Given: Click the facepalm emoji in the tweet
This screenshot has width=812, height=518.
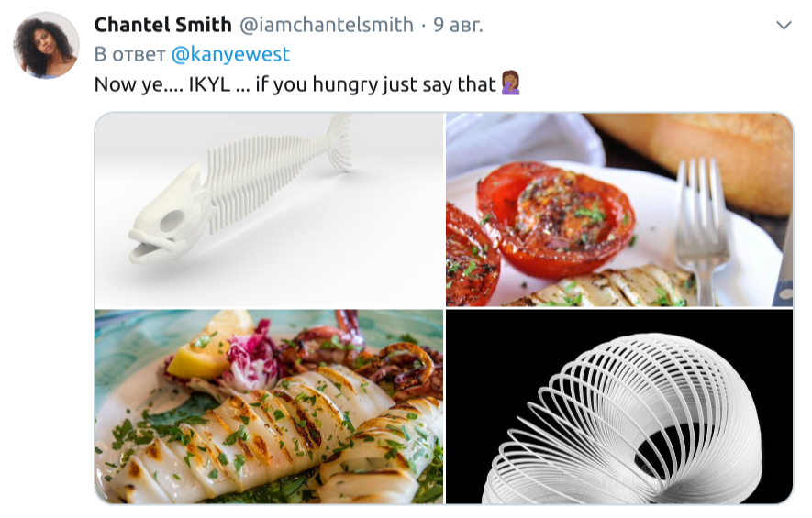Looking at the screenshot, I should pyautogui.click(x=511, y=83).
